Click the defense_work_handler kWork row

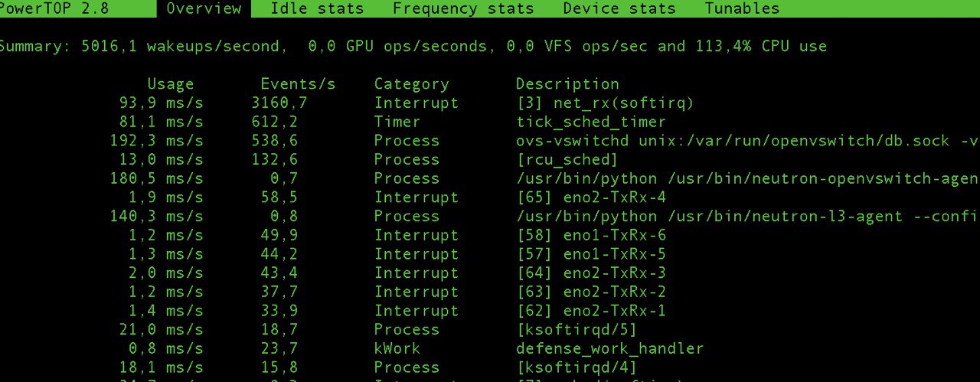click(x=609, y=349)
